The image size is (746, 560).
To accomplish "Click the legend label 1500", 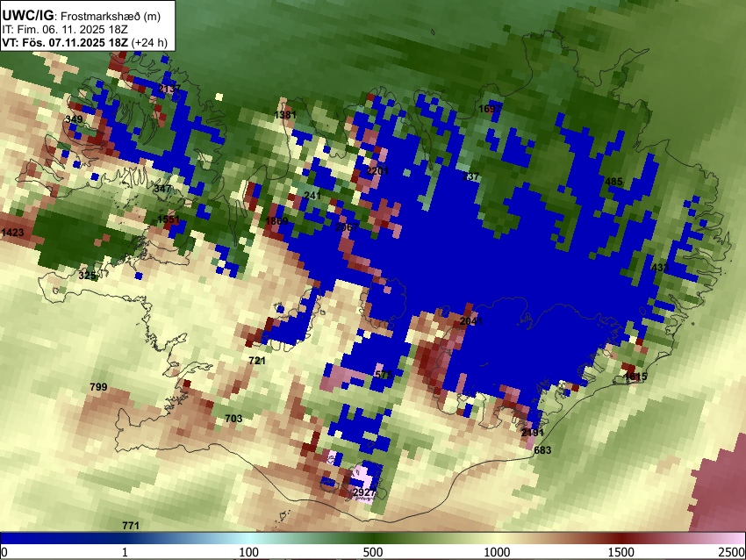I will coord(621,552).
